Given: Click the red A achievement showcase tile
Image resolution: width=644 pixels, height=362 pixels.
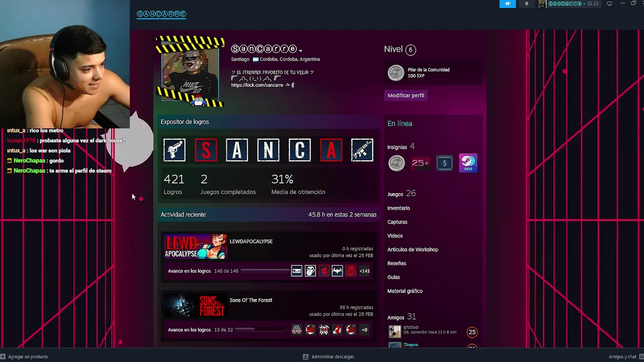Looking at the screenshot, I should [331, 150].
